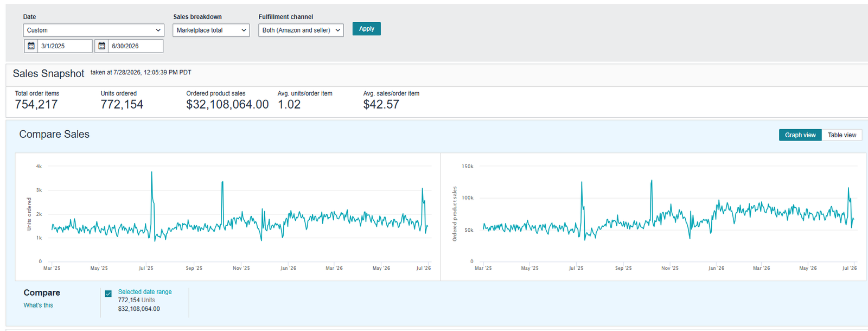
Task: Click the Sales Snapshot heading
Action: (48, 74)
